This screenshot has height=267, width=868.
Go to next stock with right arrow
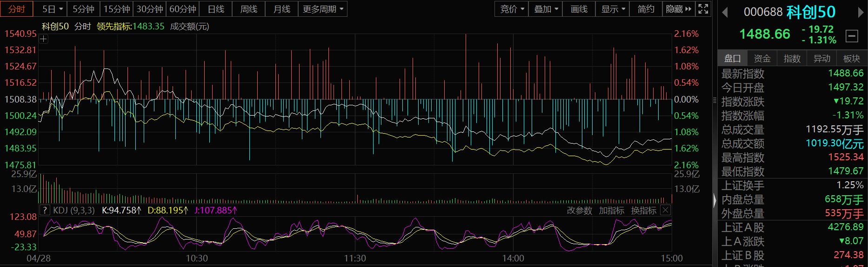[861, 13]
